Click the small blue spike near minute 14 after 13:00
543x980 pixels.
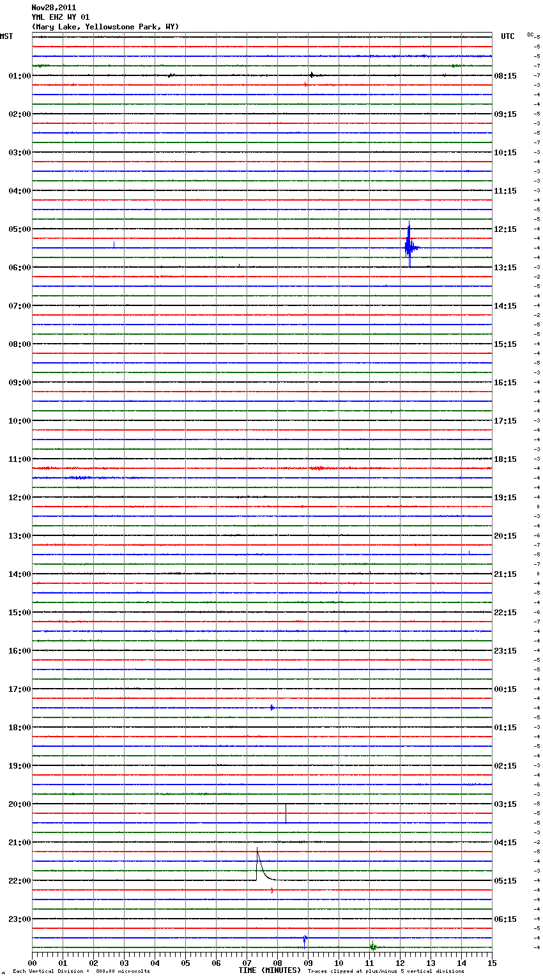[x=469, y=553]
